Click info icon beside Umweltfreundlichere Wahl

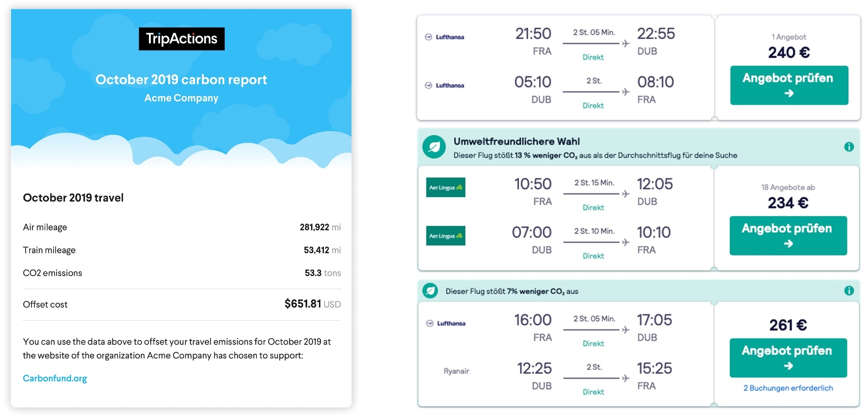849,147
